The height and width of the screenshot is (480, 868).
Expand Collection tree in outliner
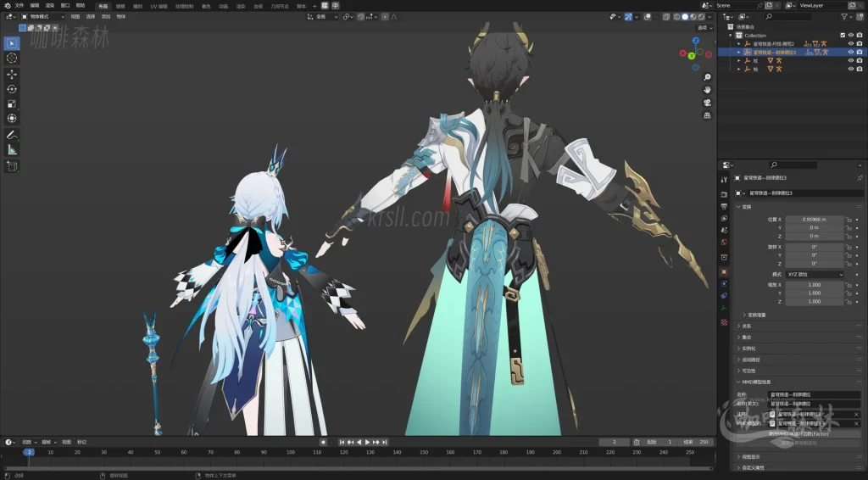coord(731,36)
